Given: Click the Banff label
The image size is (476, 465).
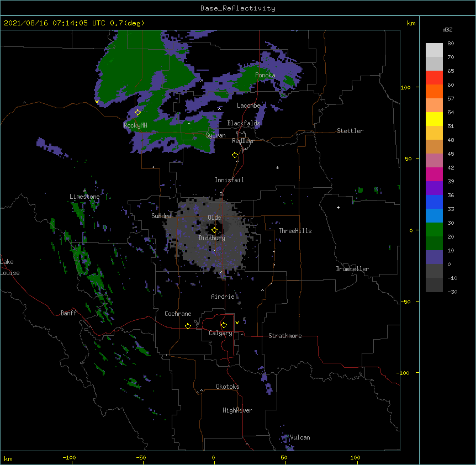Looking at the screenshot, I should tap(68, 313).
